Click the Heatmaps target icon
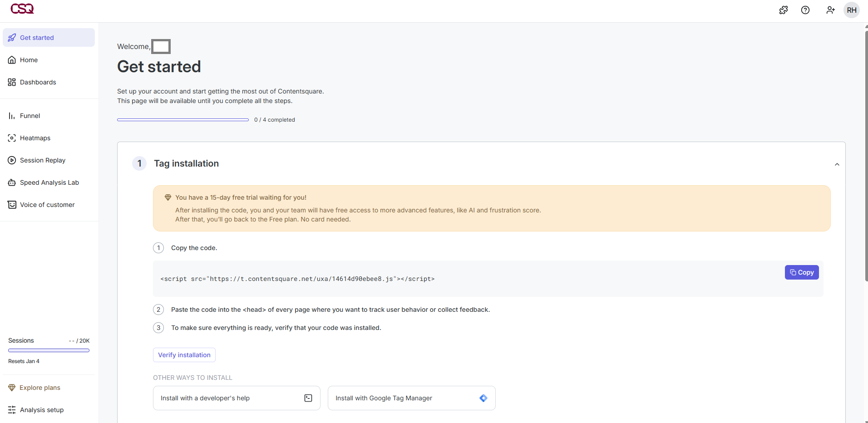Image resolution: width=868 pixels, height=423 pixels. point(12,138)
